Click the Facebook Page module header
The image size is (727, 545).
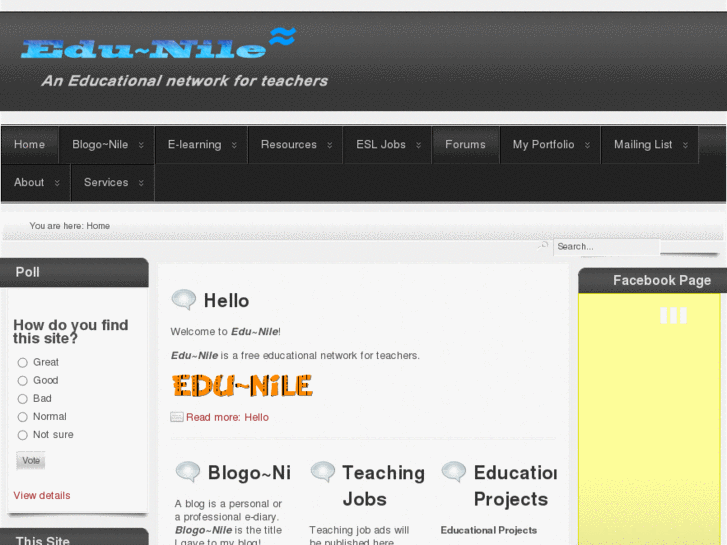pyautogui.click(x=652, y=280)
